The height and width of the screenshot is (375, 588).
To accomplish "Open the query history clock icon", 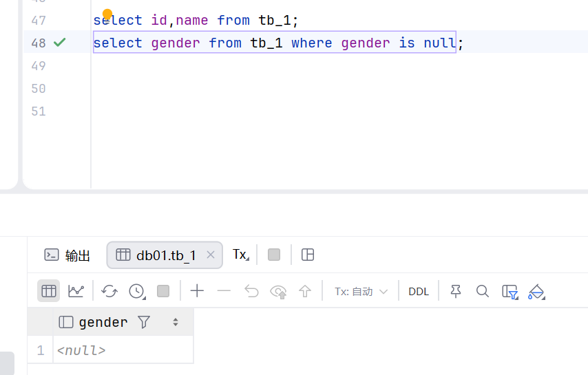I will pyautogui.click(x=137, y=291).
